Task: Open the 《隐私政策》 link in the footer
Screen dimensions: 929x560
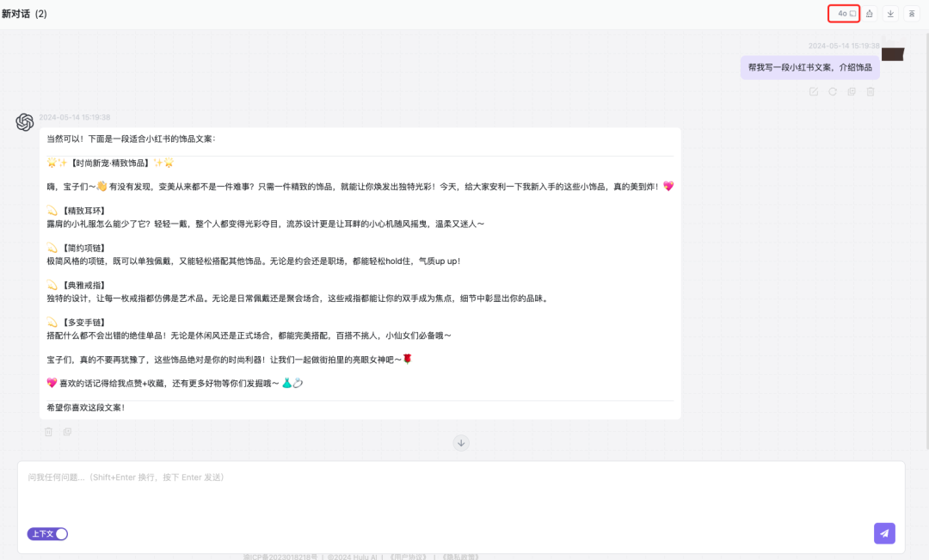Action: [x=460, y=557]
